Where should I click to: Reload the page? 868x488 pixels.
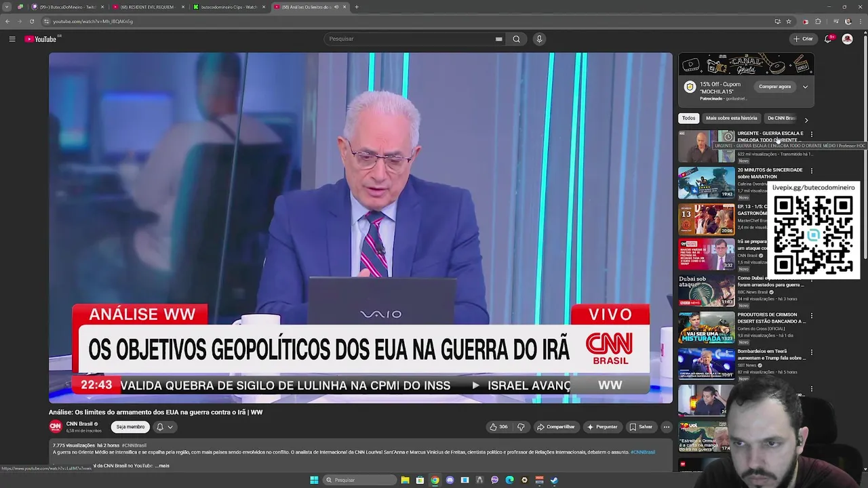(31, 21)
